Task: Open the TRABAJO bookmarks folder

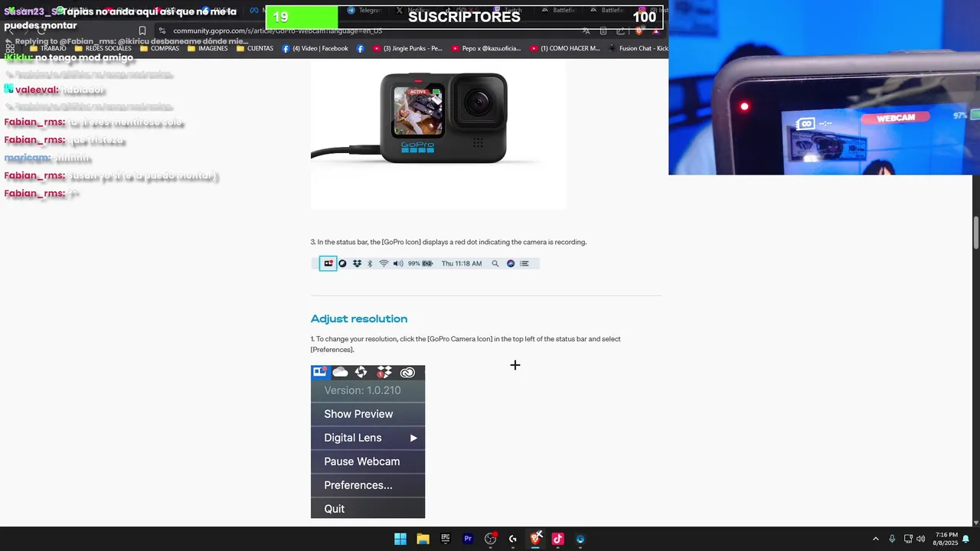Action: pyautogui.click(x=47, y=48)
